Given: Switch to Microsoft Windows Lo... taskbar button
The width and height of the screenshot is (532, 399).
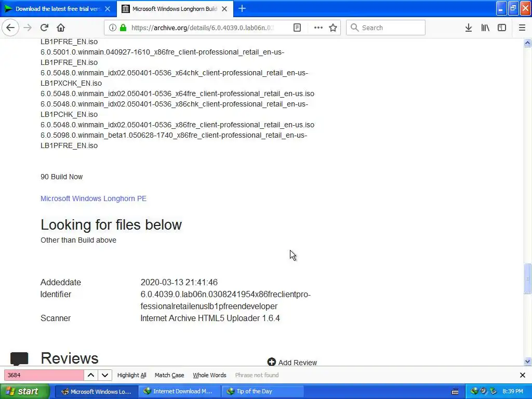Looking at the screenshot, I should click(x=96, y=392).
